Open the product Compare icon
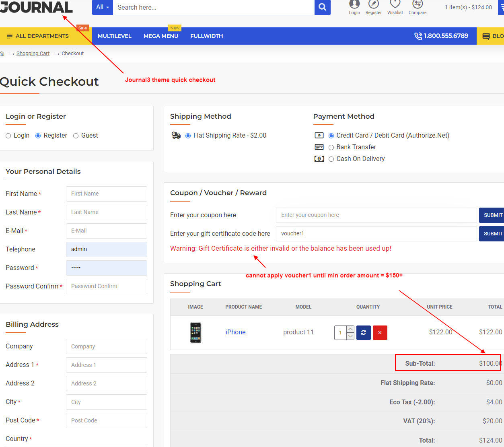 click(x=417, y=6)
